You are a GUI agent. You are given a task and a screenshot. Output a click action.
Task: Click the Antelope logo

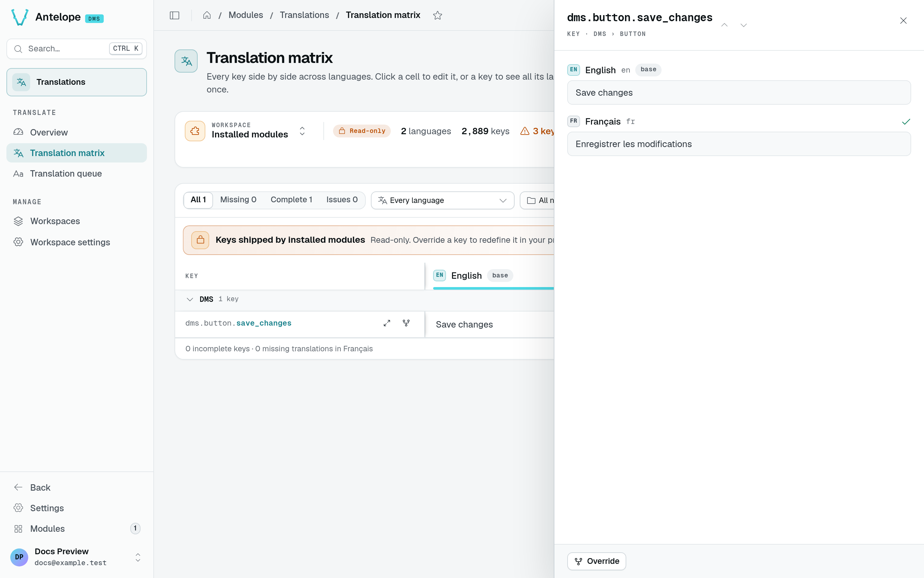coord(20,17)
